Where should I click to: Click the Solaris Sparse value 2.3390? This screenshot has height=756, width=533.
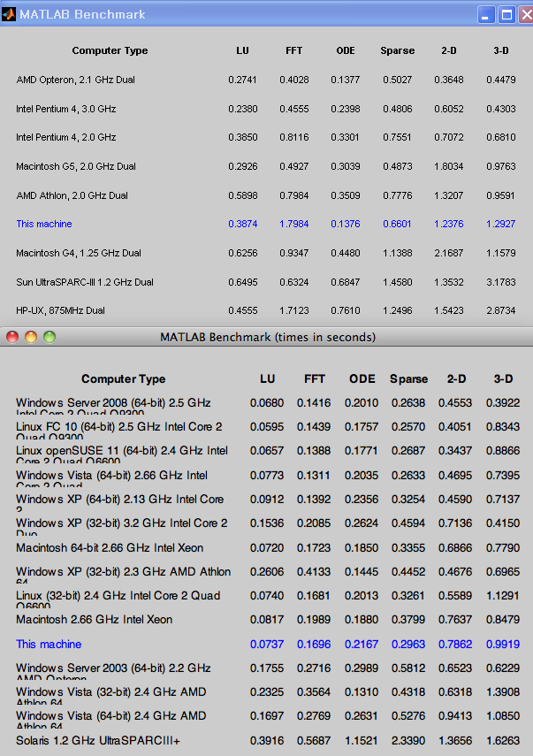[x=408, y=741]
